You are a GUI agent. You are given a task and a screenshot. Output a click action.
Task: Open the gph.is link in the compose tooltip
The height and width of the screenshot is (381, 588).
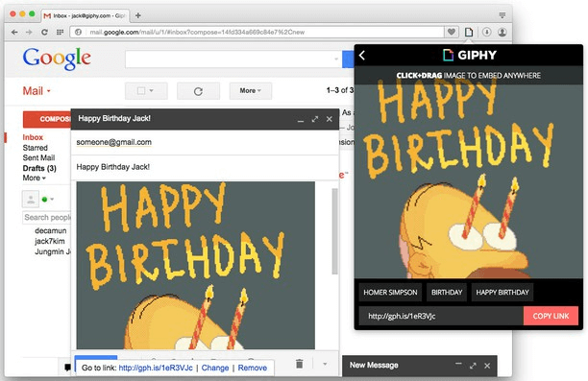(x=156, y=368)
